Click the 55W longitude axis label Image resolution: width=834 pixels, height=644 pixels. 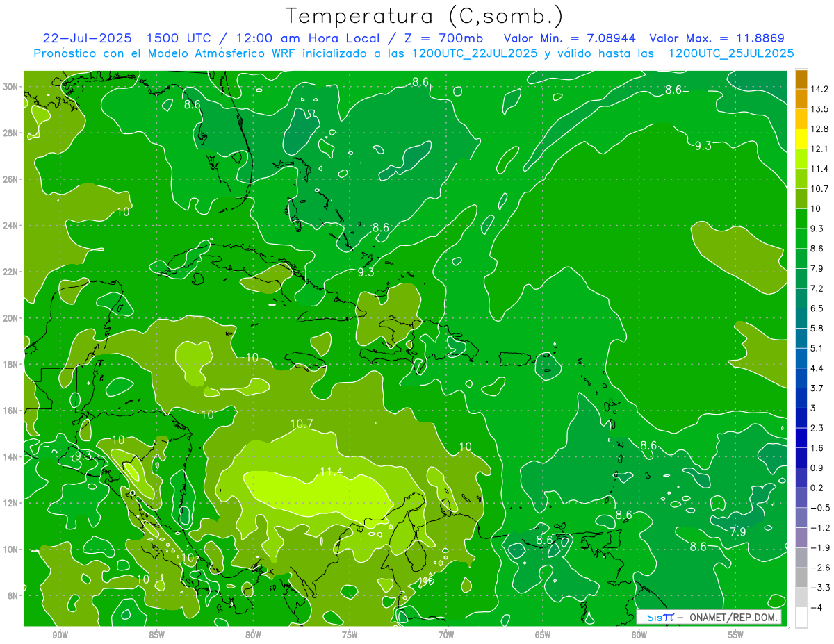coord(736,635)
